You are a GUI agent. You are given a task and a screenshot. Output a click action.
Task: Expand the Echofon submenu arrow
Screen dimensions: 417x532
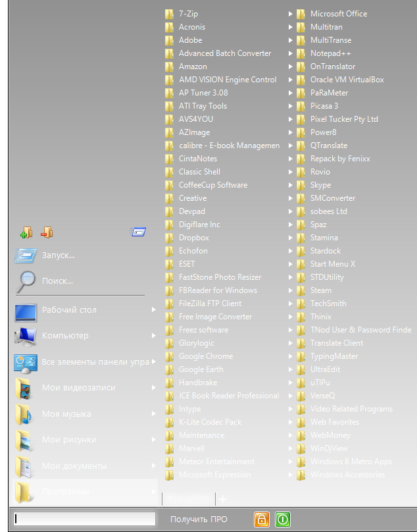point(290,251)
